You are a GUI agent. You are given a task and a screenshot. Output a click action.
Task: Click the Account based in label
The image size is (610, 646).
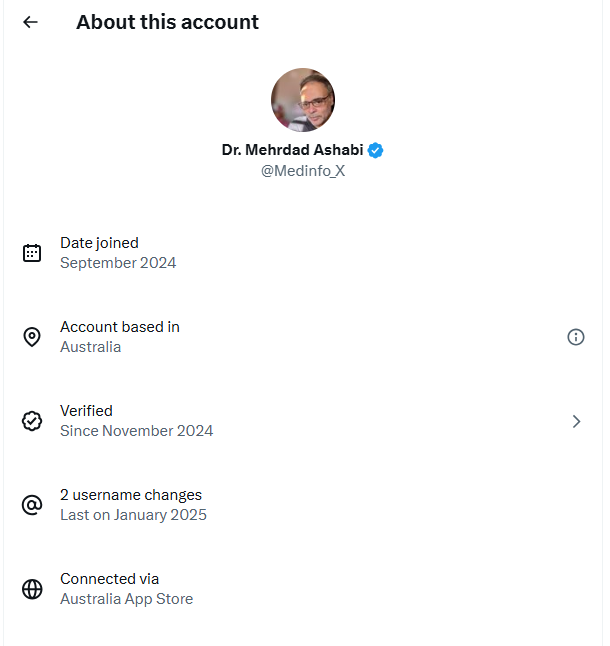[x=120, y=326]
